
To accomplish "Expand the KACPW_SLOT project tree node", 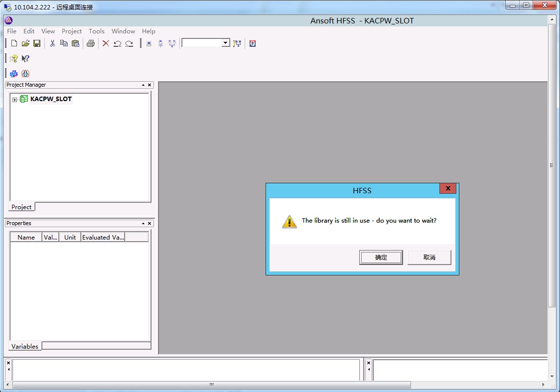I will (14, 100).
